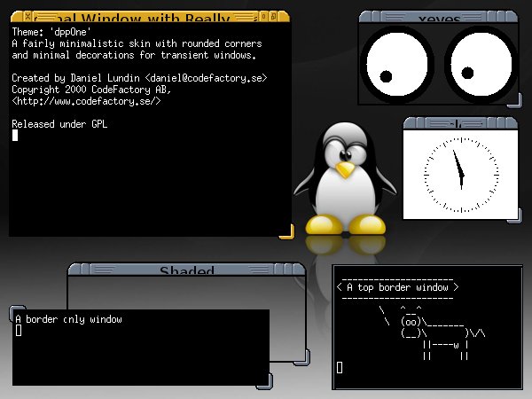
Task: Click 'A fairly minimalistic skin' line
Action: point(137,43)
